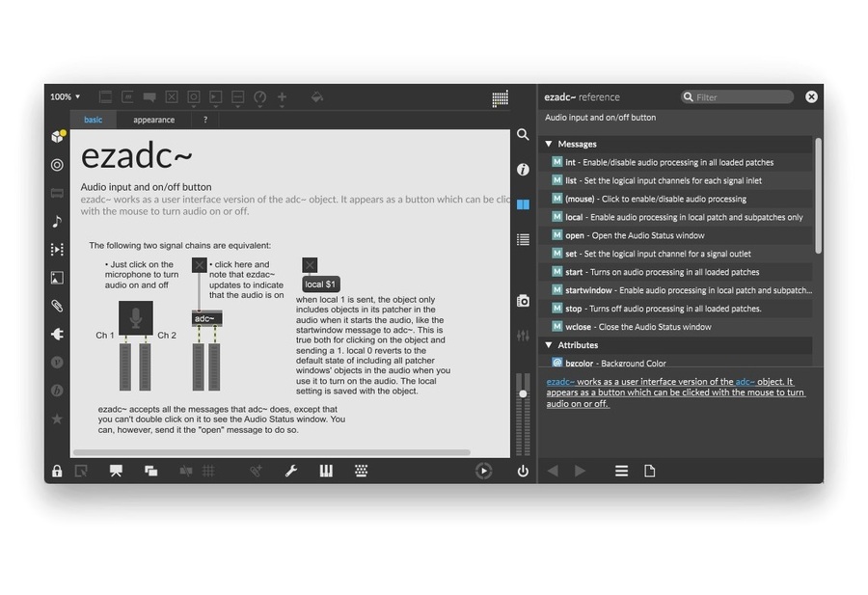Open the zoom percentage dropdown
The image size is (868, 595).
(x=66, y=96)
